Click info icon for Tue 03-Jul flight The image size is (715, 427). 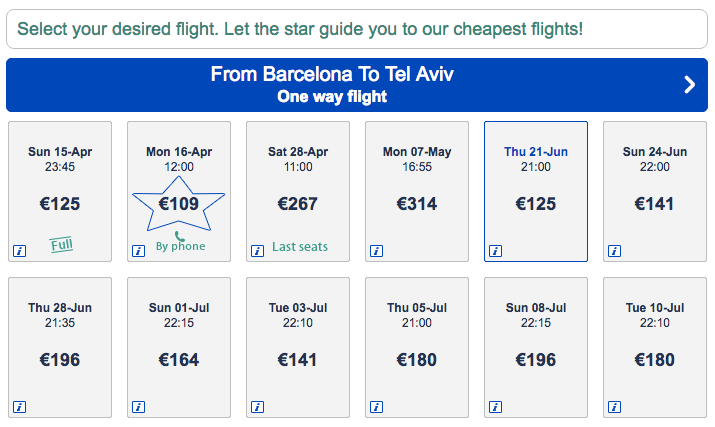(257, 406)
